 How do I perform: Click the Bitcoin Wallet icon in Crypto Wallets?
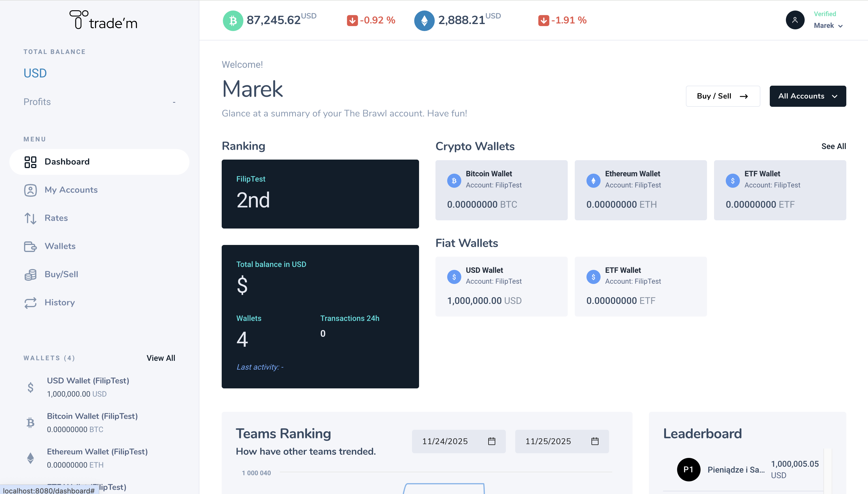pyautogui.click(x=454, y=180)
